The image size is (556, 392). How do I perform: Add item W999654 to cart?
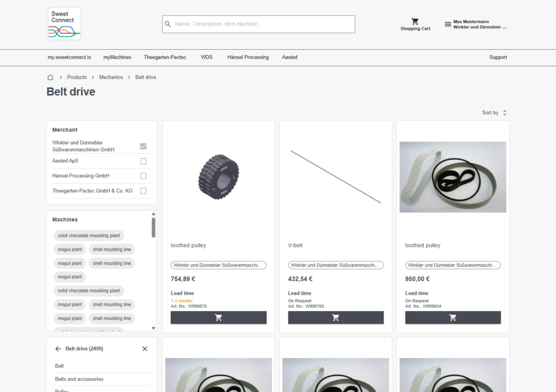pyautogui.click(x=453, y=318)
